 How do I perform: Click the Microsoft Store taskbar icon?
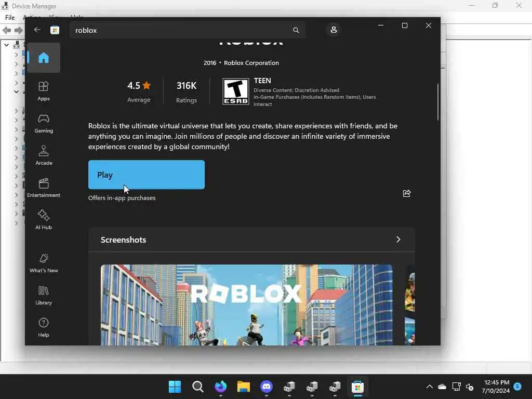coord(357,387)
